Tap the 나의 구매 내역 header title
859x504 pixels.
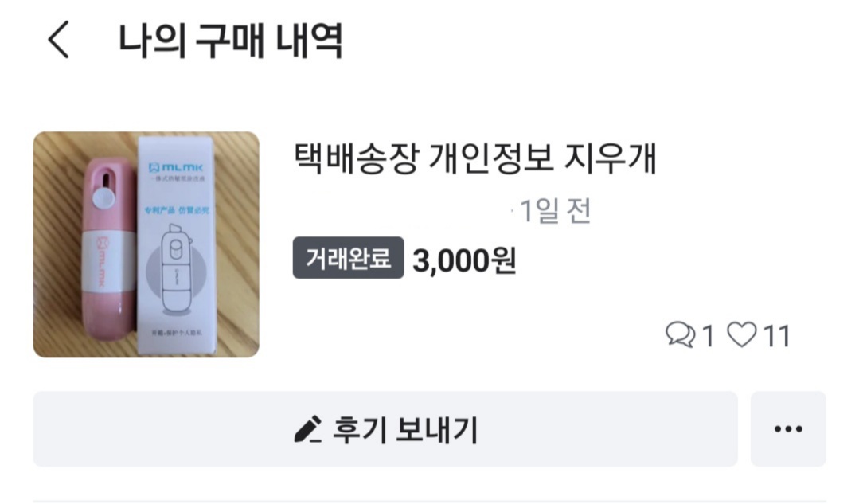click(x=231, y=41)
